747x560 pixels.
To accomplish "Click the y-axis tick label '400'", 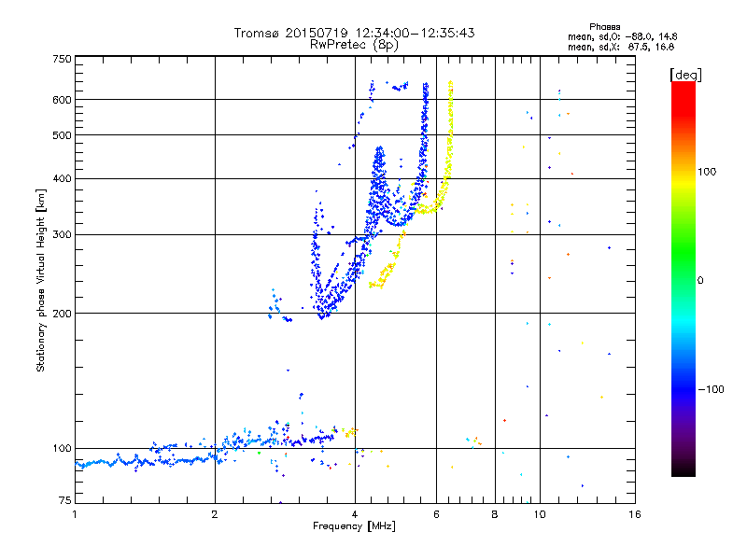I will pos(62,178).
